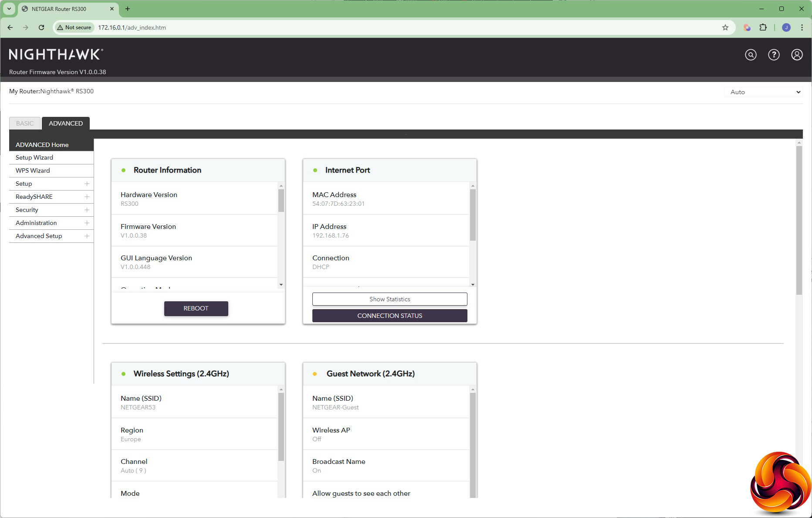Screen dimensions: 812x518
Task: Click the Router Information panel scrollbar
Action: 281,201
